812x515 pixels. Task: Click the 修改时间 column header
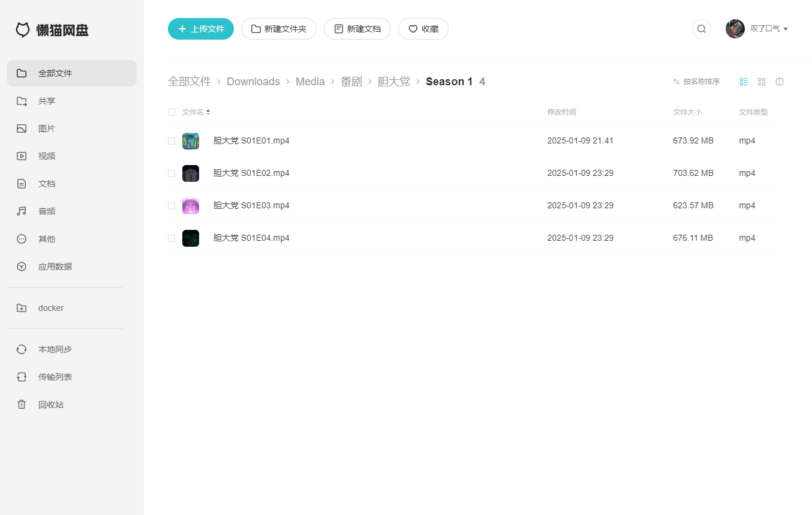point(562,112)
